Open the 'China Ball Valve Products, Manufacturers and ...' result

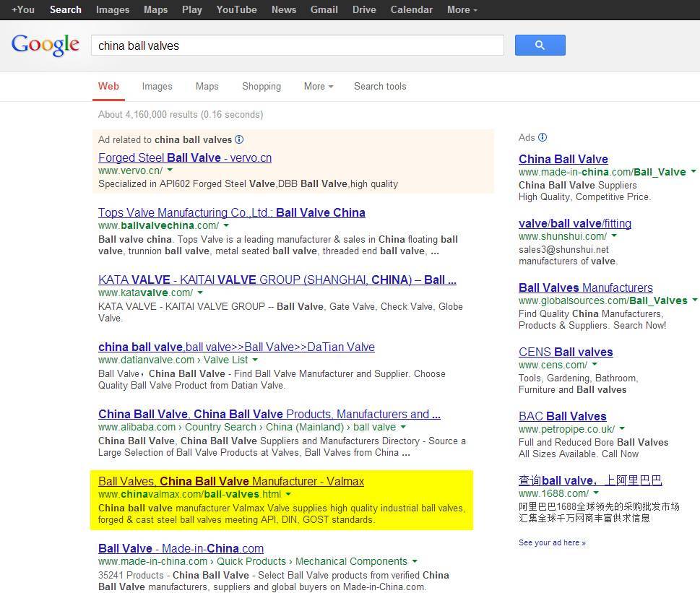tap(269, 414)
